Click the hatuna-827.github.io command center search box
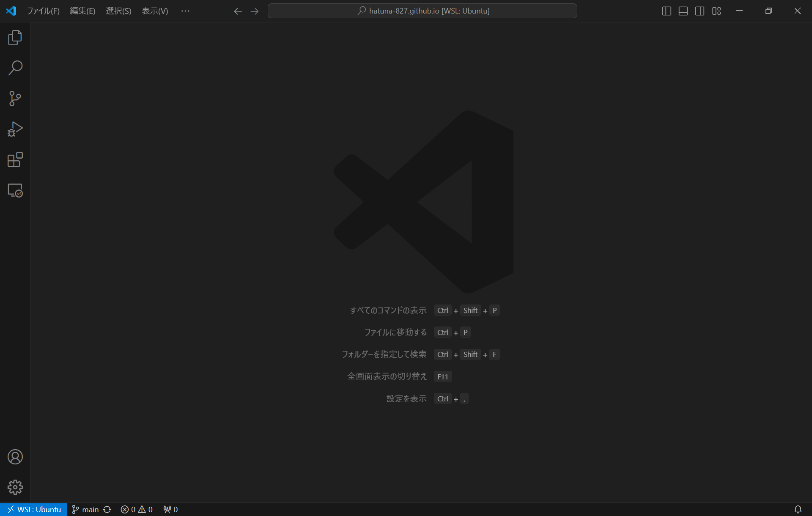Image resolution: width=812 pixels, height=516 pixels. point(422,11)
